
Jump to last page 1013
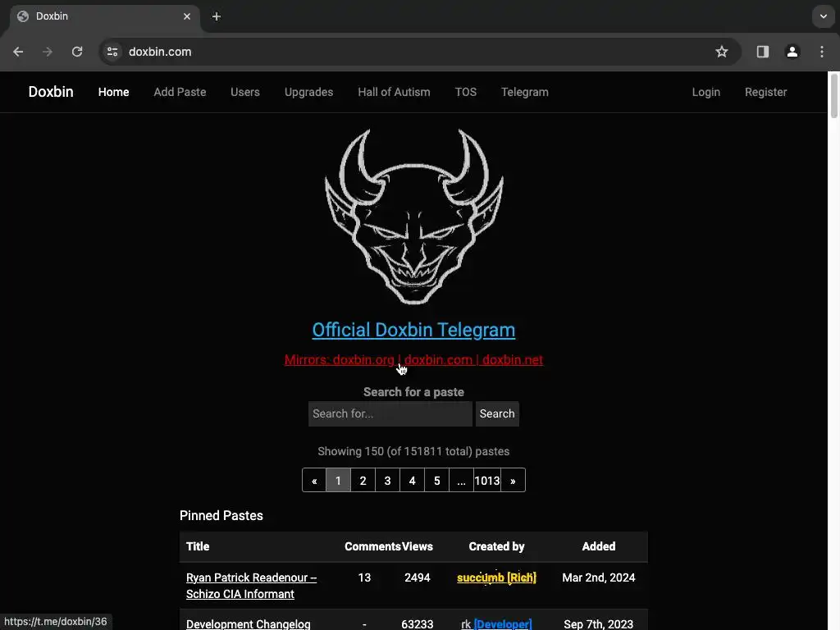coord(487,481)
